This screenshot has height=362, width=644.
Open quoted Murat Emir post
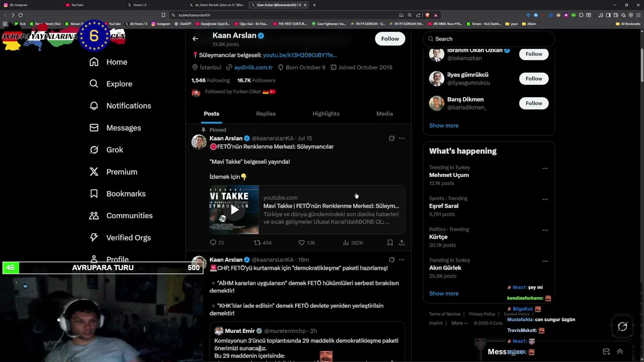click(x=307, y=342)
